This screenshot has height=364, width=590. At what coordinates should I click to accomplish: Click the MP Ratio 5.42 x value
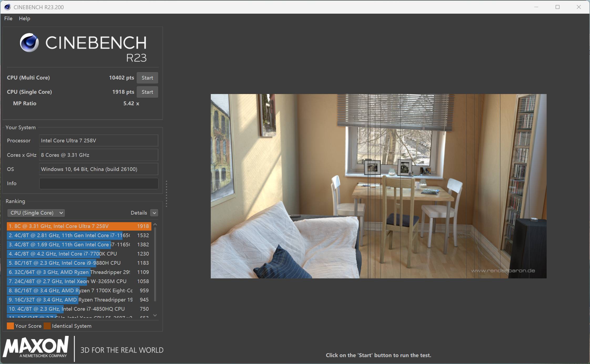(x=131, y=103)
